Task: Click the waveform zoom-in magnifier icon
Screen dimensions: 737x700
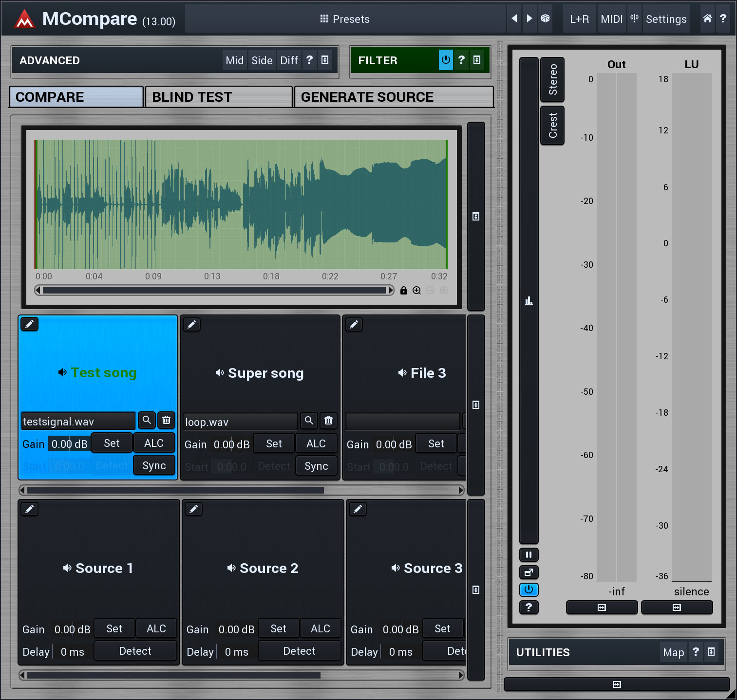Action: (416, 291)
